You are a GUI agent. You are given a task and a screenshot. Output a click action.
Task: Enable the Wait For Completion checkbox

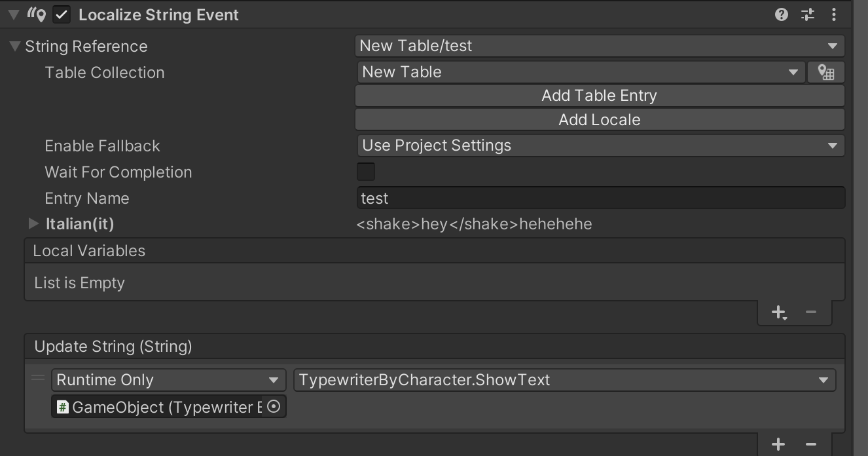tap(366, 172)
